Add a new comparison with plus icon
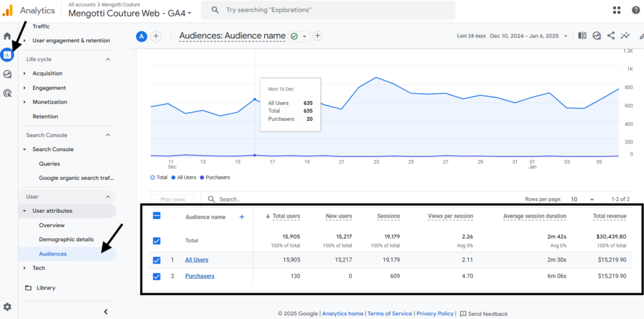644x319 pixels. 156,36
